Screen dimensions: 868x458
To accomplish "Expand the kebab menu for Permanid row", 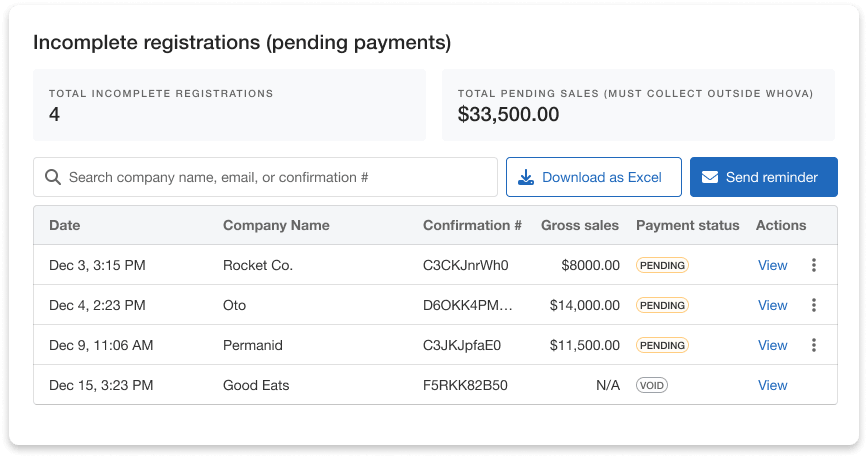I will point(814,345).
